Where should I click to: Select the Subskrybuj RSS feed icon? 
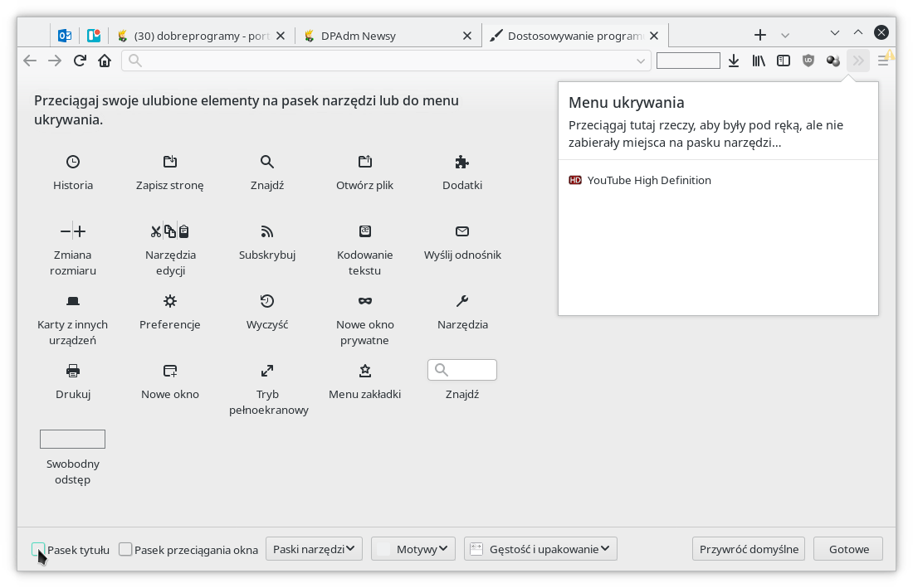coord(266,231)
